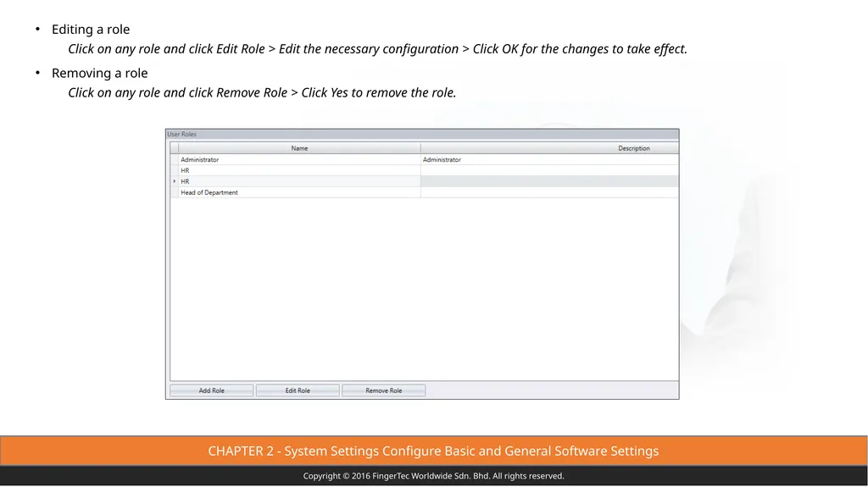Sort roles by the Name column header
This screenshot has height=487, width=868.
click(299, 148)
